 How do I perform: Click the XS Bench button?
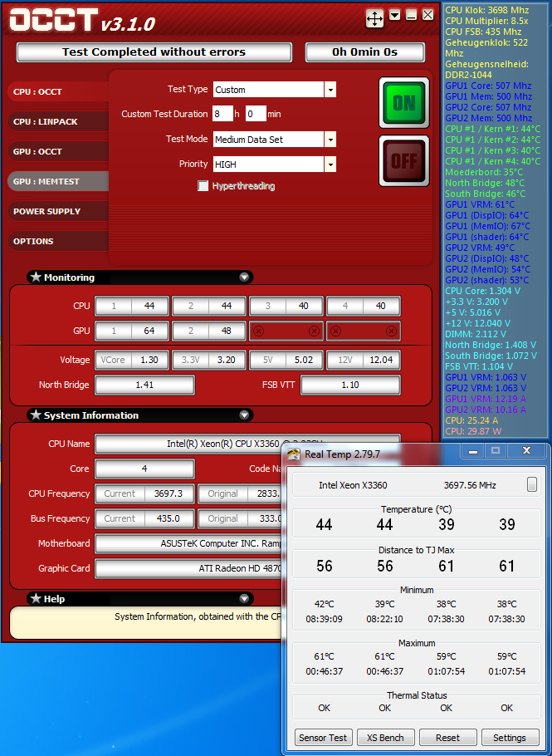[385, 738]
